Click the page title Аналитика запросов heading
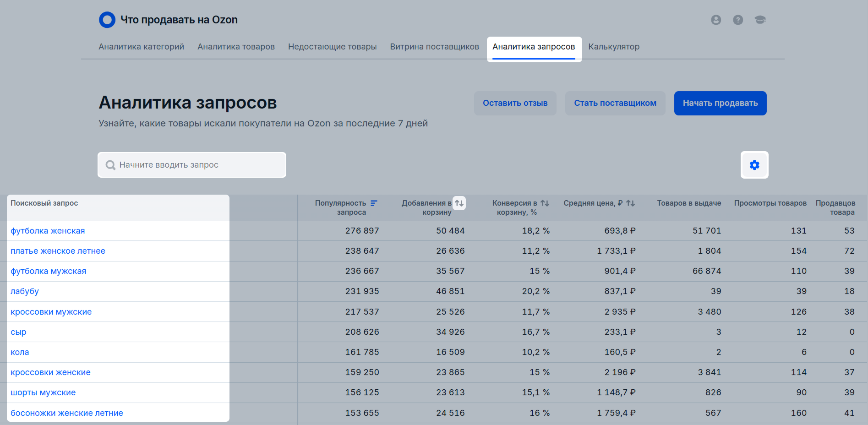Viewport: 868px width, 425px height. 188,103
